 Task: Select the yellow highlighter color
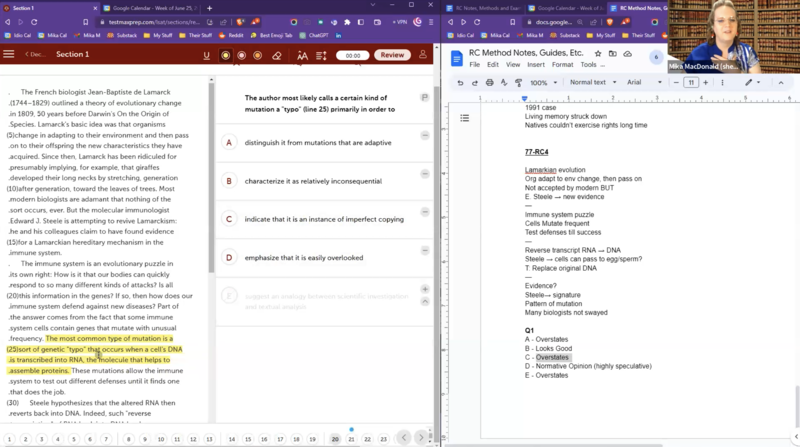(x=225, y=55)
